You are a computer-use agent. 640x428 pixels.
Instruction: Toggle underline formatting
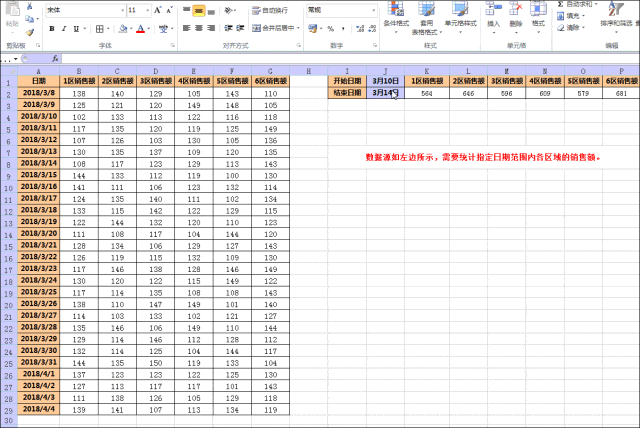(x=76, y=29)
